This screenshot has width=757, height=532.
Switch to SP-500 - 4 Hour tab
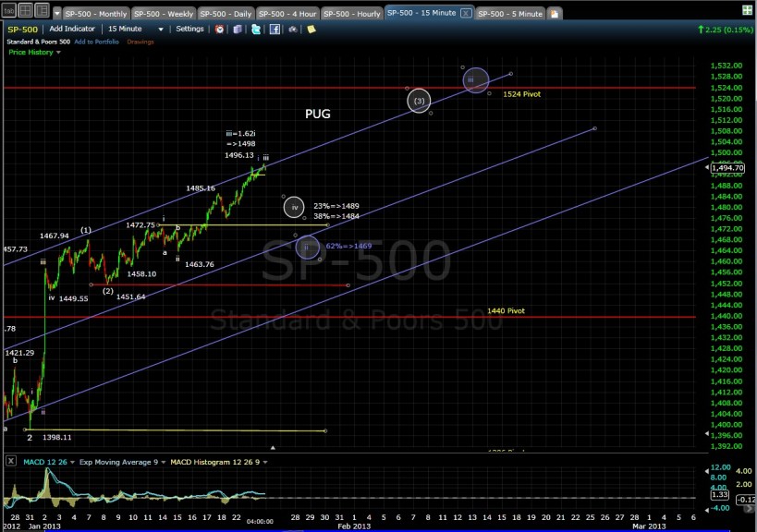click(287, 14)
